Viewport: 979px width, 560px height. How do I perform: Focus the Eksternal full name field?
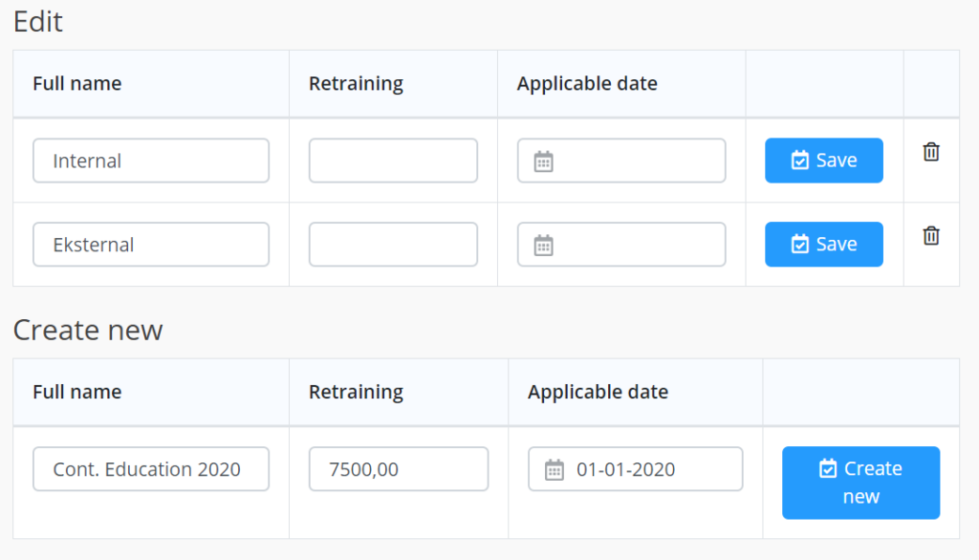tap(151, 244)
